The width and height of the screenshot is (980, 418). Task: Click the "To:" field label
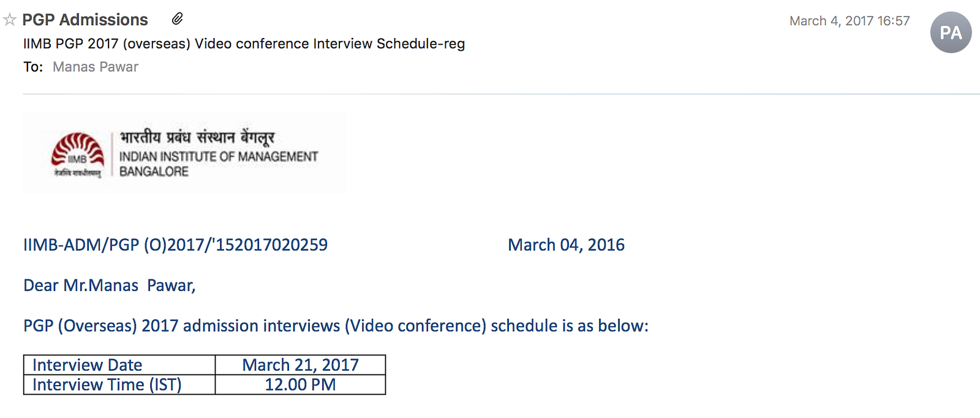click(33, 67)
